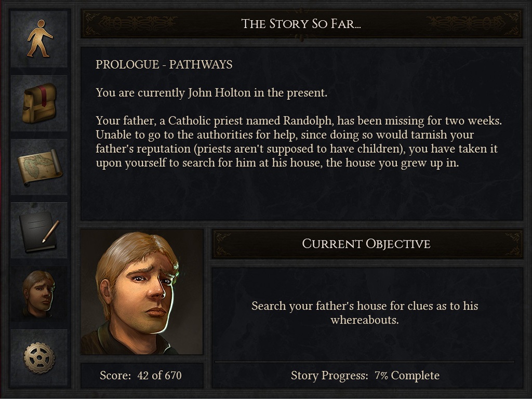Open the map scroll
This screenshot has height=399, width=532.
(39, 166)
